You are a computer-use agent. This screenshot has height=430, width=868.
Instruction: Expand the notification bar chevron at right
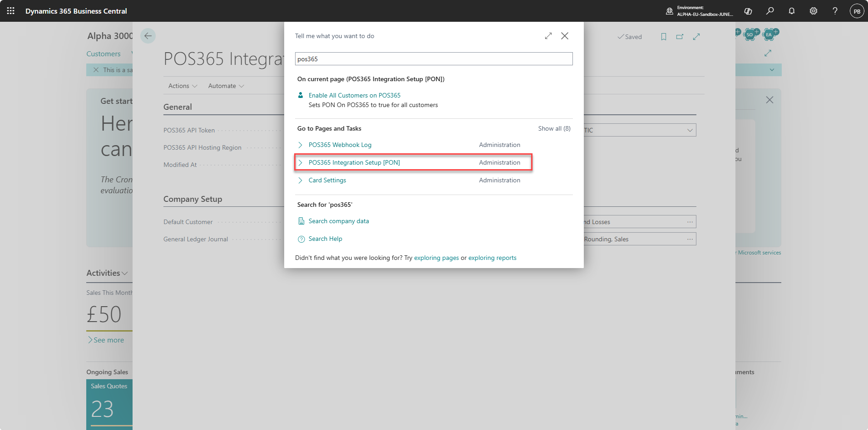[772, 70]
